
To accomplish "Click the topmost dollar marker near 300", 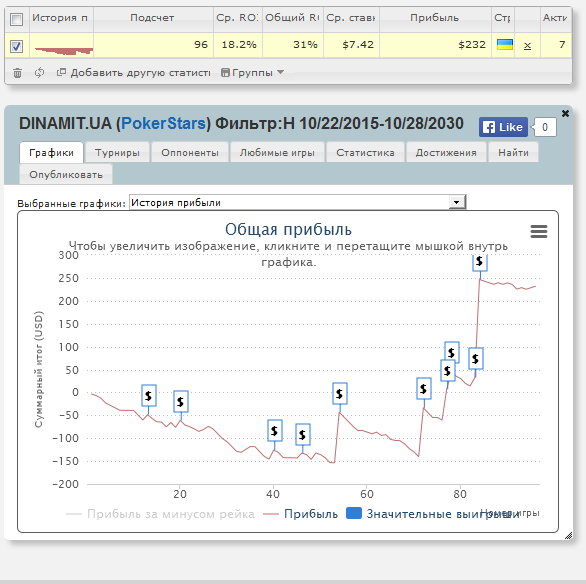I will pos(479,262).
